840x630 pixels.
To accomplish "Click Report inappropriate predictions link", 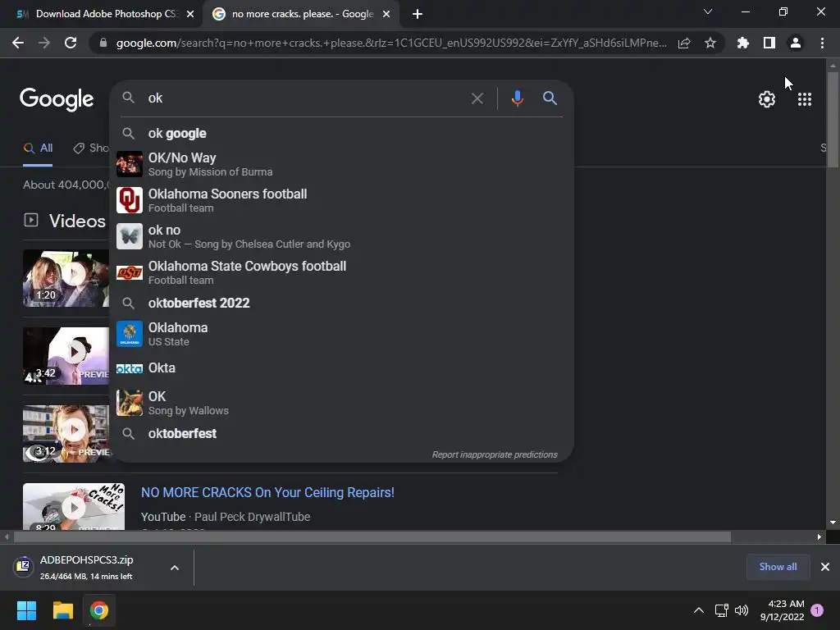I will click(495, 454).
